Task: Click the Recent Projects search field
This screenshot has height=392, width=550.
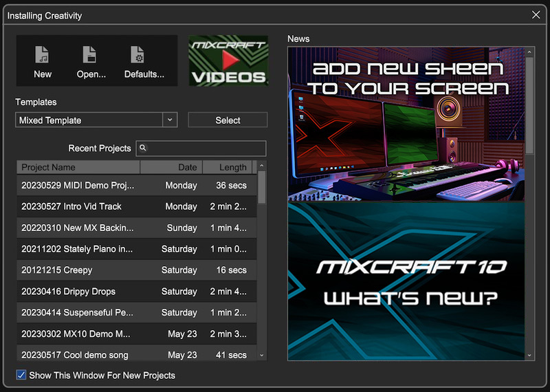Action: 206,148
